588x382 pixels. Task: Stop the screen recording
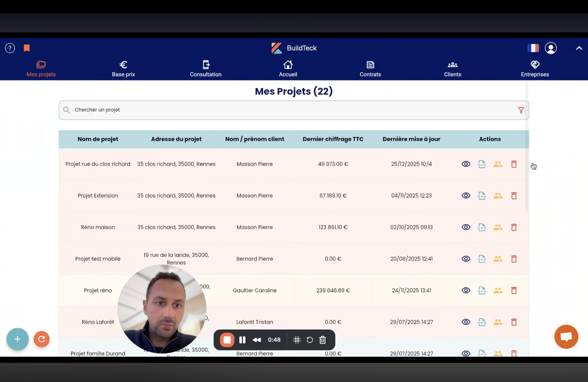coord(227,340)
